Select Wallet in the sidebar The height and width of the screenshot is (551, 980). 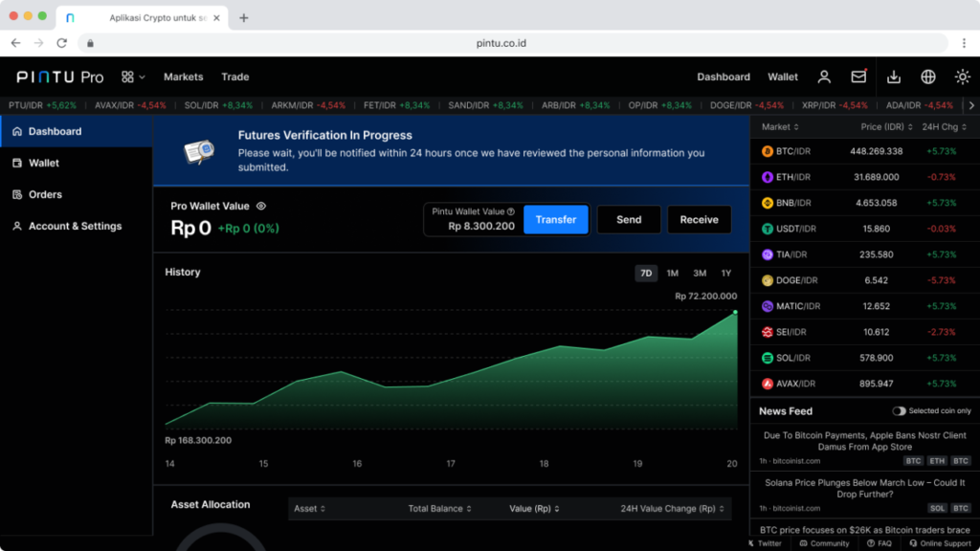coord(77,163)
